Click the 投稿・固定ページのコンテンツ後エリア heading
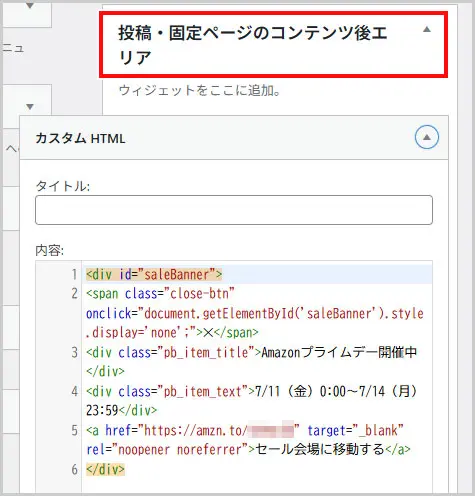The height and width of the screenshot is (496, 475). pos(253,45)
